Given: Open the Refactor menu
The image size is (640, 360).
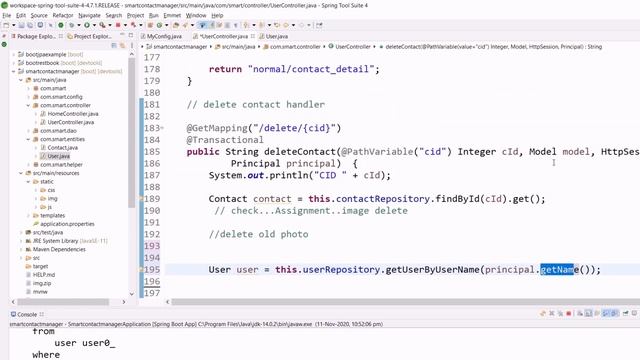Looking at the screenshot, I should [x=63, y=16].
